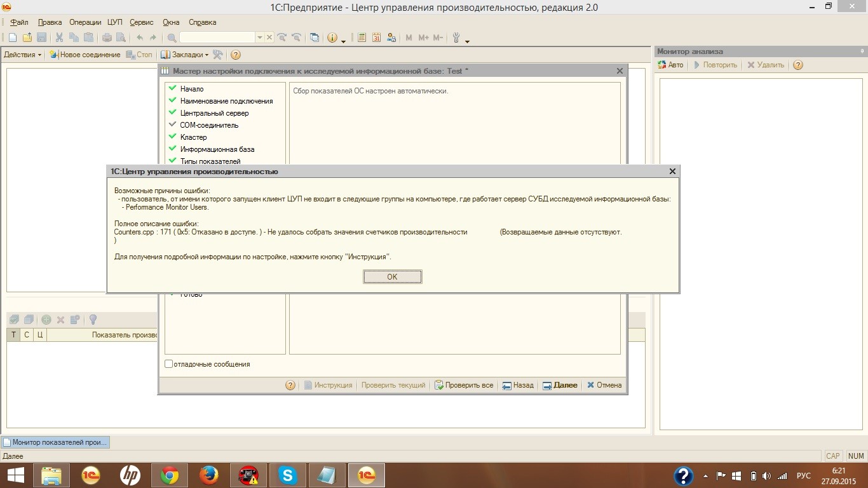Screen dimensions: 868x488
Task: Click Назад button in wizard
Action: pos(518,385)
